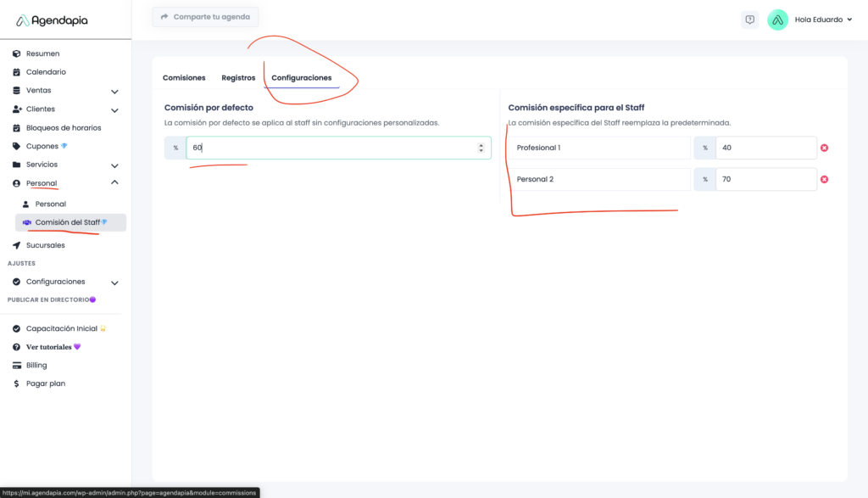Delete Personal 2 commission with red X

824,179
